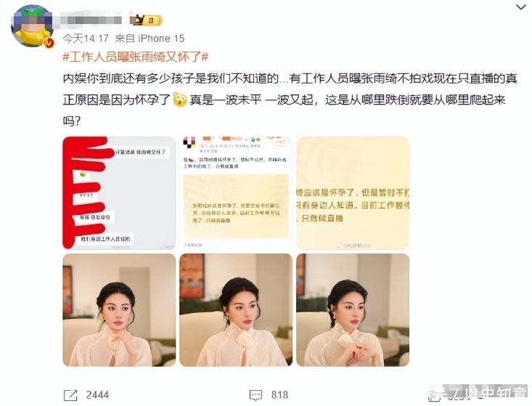Click the poster's blurred avatar picture

(x=31, y=26)
